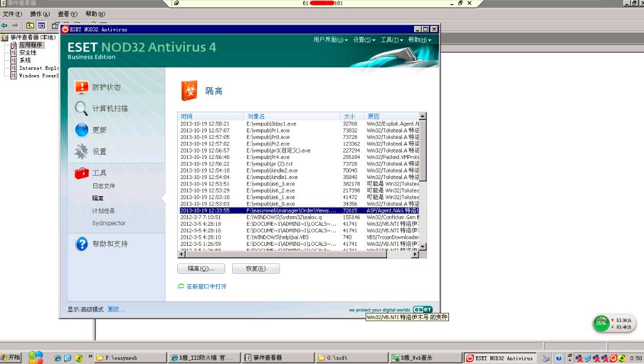Click the blue help tray icon
This screenshot has width=644, height=364.
[x=558, y=358]
